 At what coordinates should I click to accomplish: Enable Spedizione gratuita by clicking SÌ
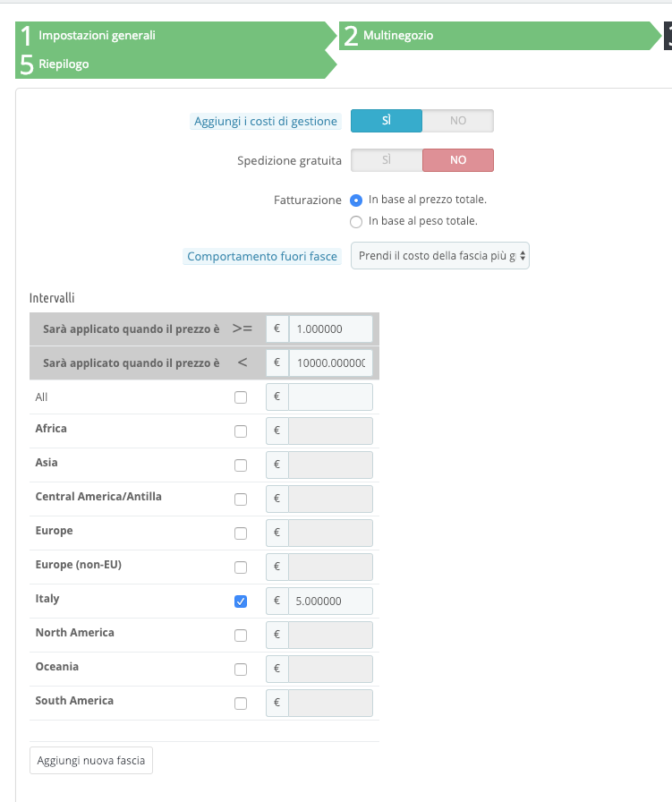(x=387, y=160)
